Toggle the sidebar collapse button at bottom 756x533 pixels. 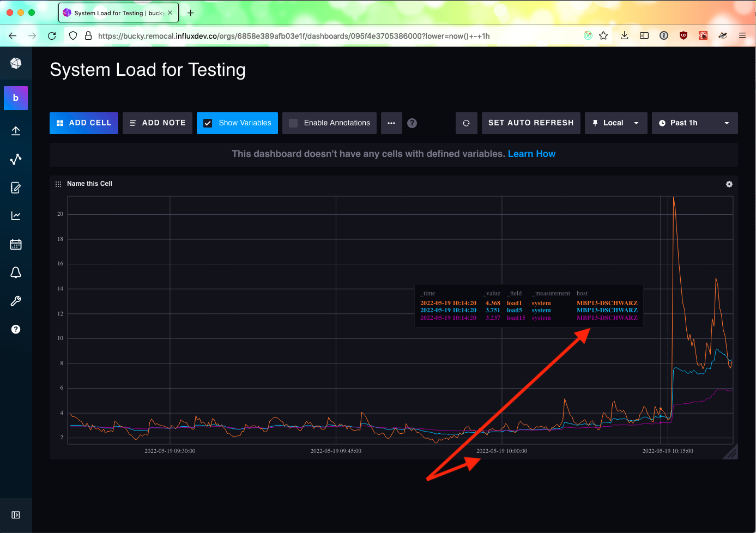tap(16, 515)
